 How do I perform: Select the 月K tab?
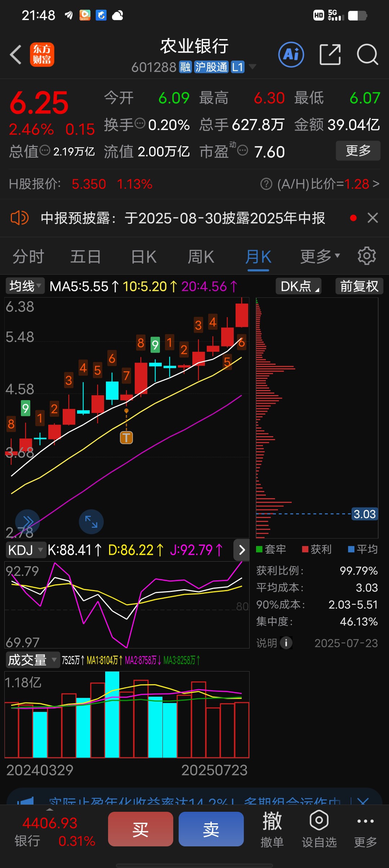click(x=258, y=257)
